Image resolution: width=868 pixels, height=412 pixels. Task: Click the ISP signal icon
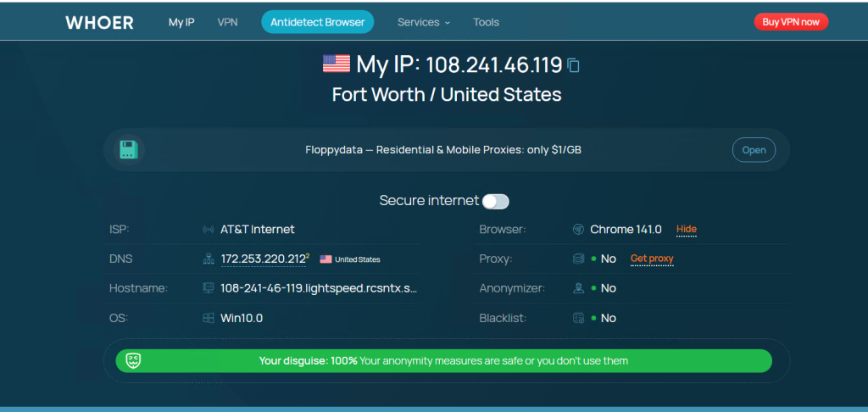[208, 229]
